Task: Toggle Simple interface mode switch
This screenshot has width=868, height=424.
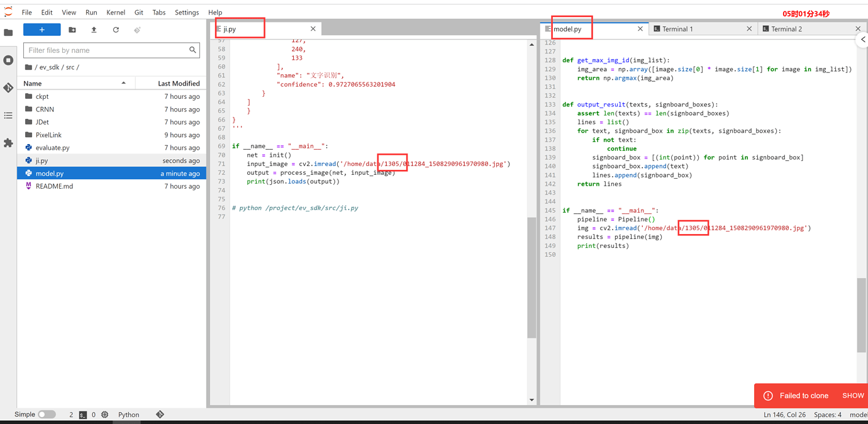Action: coord(47,415)
